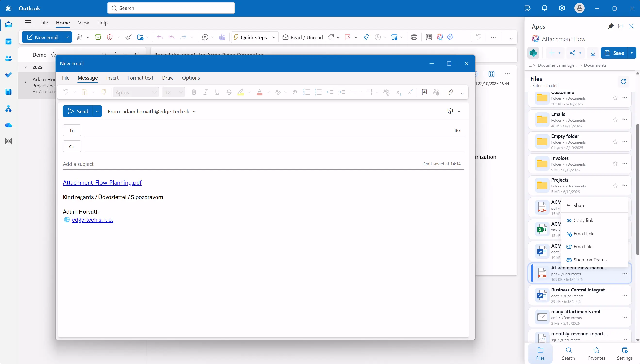The height and width of the screenshot is (364, 640).
Task: Apply yellow text highlight color
Action: pos(241,92)
